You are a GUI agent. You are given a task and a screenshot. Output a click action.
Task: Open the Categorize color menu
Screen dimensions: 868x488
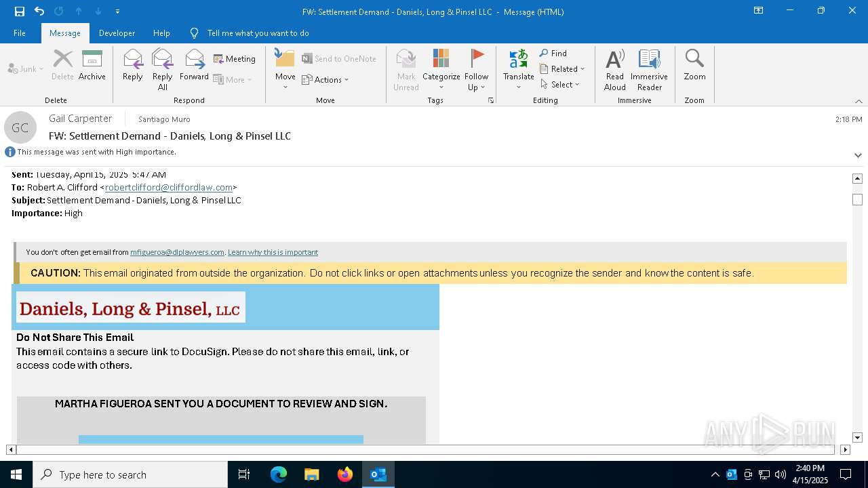(x=441, y=69)
